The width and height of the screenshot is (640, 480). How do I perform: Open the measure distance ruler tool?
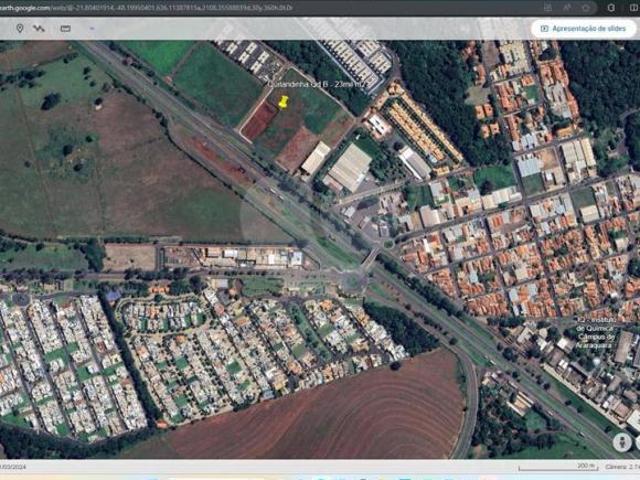point(65,28)
